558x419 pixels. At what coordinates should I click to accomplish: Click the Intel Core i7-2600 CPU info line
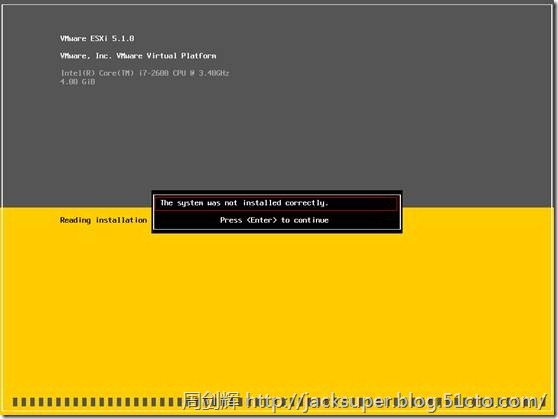click(144, 73)
